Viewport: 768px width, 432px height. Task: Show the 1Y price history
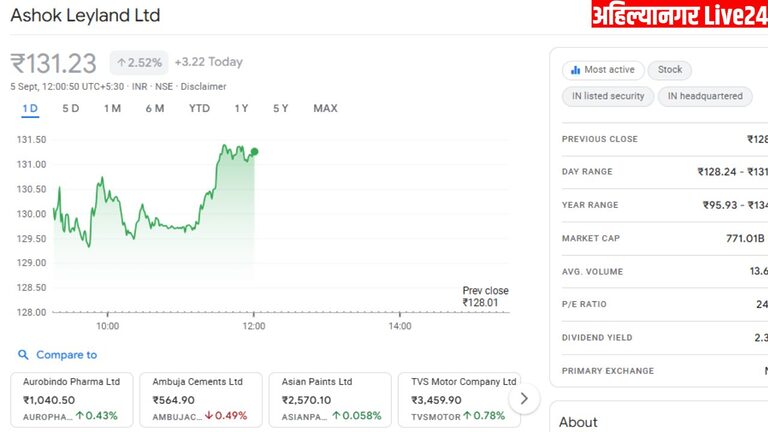(x=241, y=109)
